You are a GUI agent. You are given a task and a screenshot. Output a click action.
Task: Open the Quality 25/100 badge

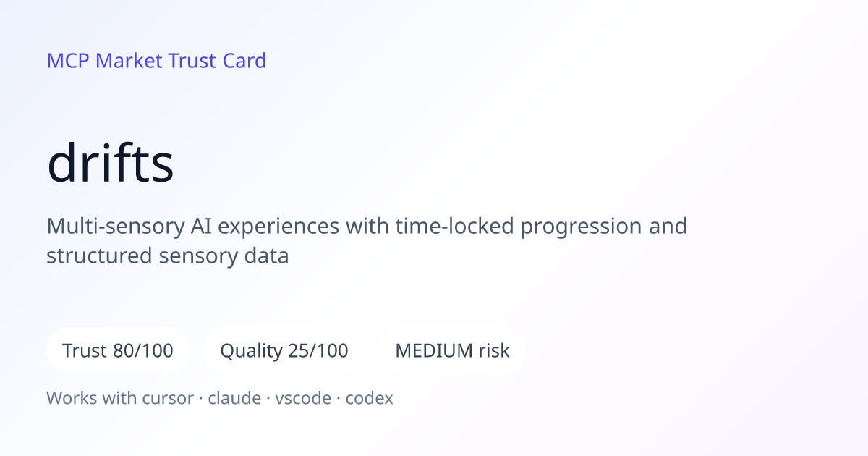coord(284,351)
